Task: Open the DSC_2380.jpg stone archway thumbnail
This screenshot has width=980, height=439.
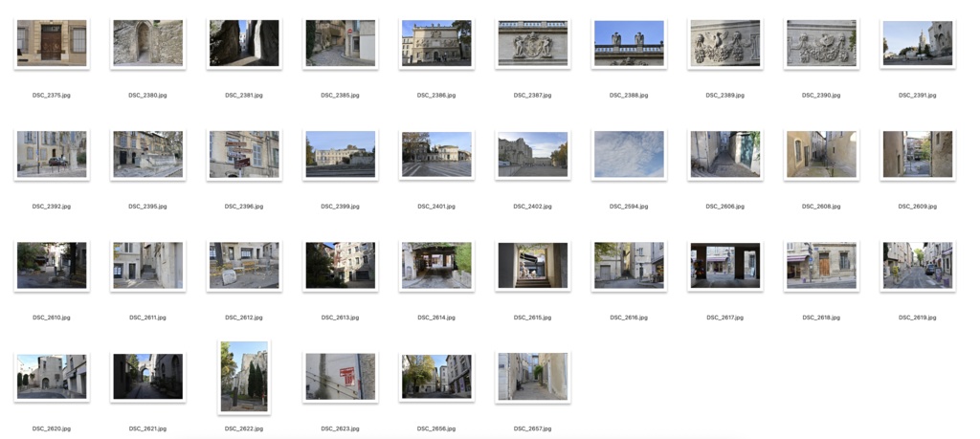Action: point(148,43)
